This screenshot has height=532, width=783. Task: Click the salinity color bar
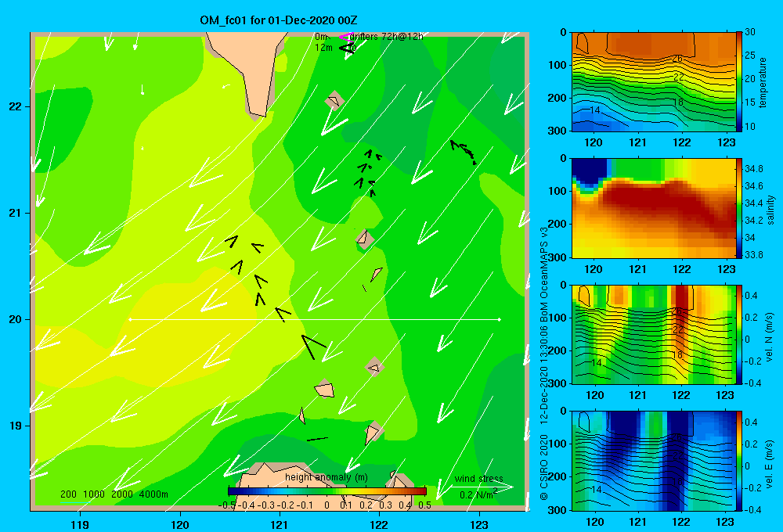(739, 208)
